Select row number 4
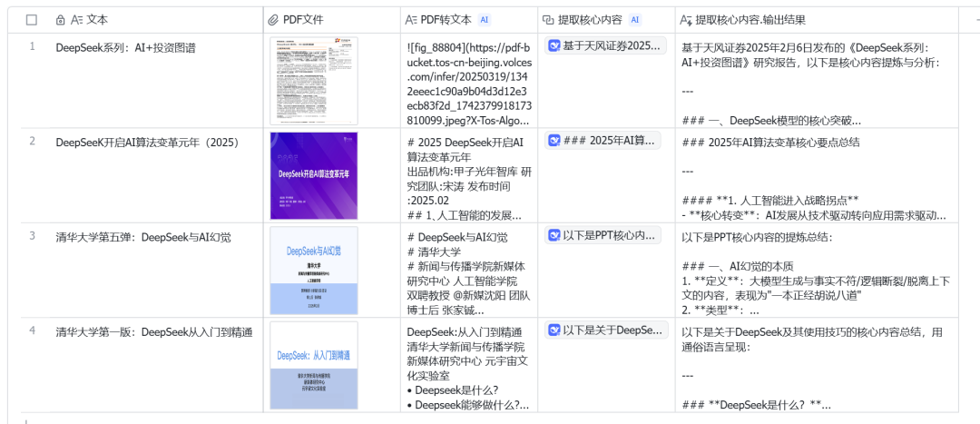980x424 pixels. click(33, 330)
